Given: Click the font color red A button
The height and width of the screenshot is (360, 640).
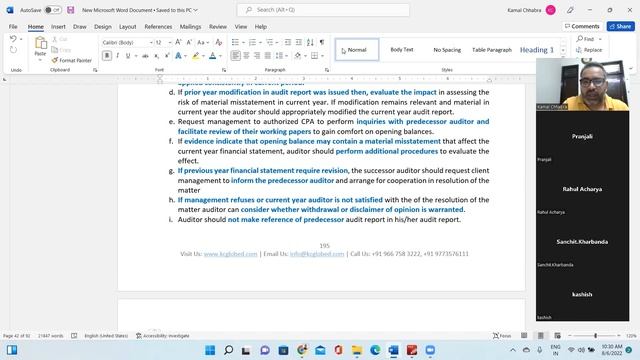Looking at the screenshot, I should click(212, 56).
